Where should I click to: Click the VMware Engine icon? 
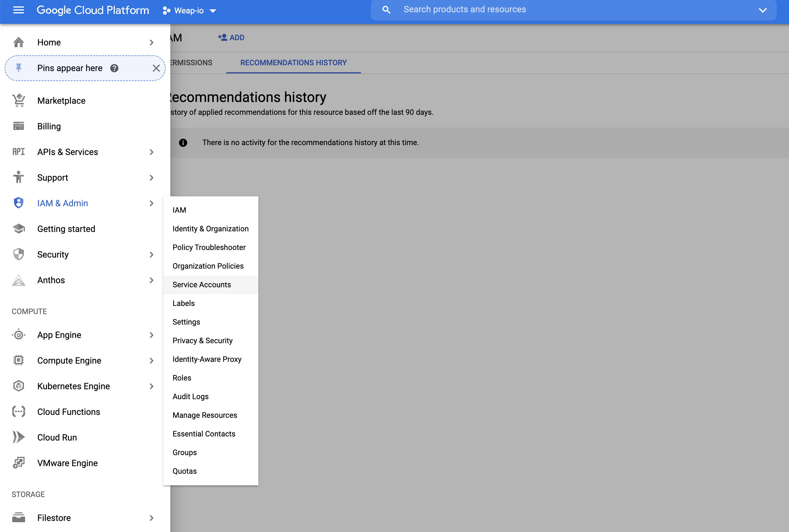19,463
